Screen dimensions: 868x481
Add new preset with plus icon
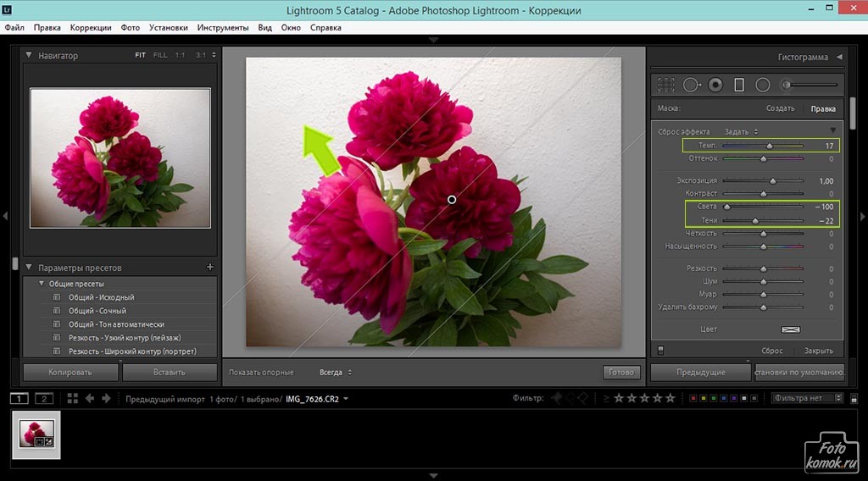tap(210, 268)
